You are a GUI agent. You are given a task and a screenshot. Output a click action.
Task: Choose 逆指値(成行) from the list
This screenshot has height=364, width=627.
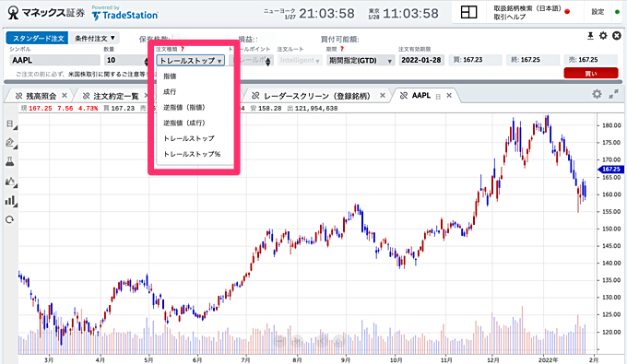pos(184,123)
